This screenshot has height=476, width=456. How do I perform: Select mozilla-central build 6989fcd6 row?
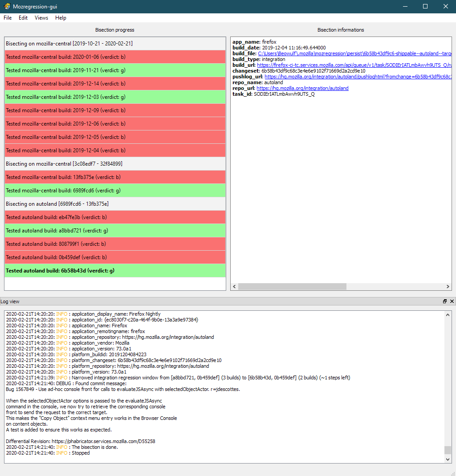pyautogui.click(x=115, y=191)
